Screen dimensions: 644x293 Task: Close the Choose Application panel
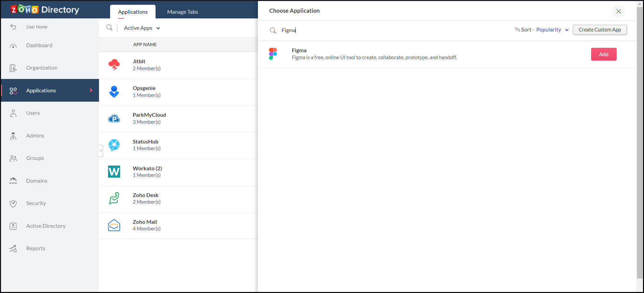click(x=619, y=11)
